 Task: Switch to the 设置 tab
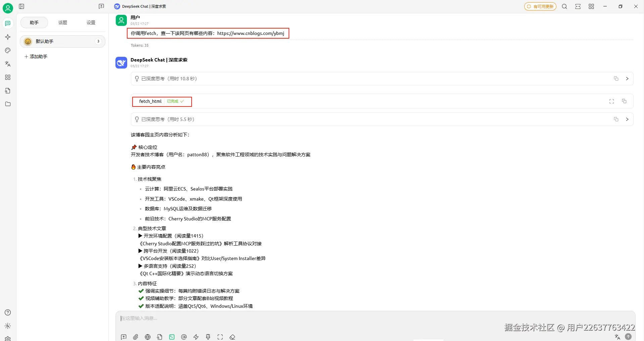pos(91,23)
